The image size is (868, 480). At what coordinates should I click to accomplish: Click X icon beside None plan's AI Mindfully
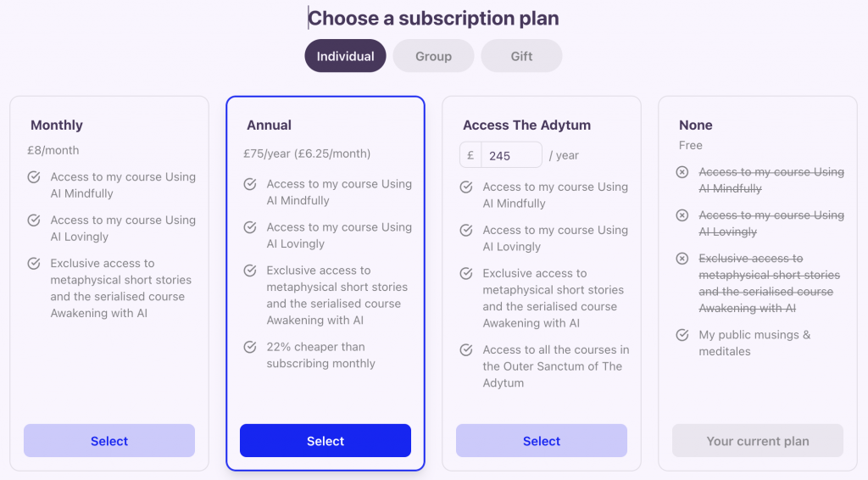point(682,172)
